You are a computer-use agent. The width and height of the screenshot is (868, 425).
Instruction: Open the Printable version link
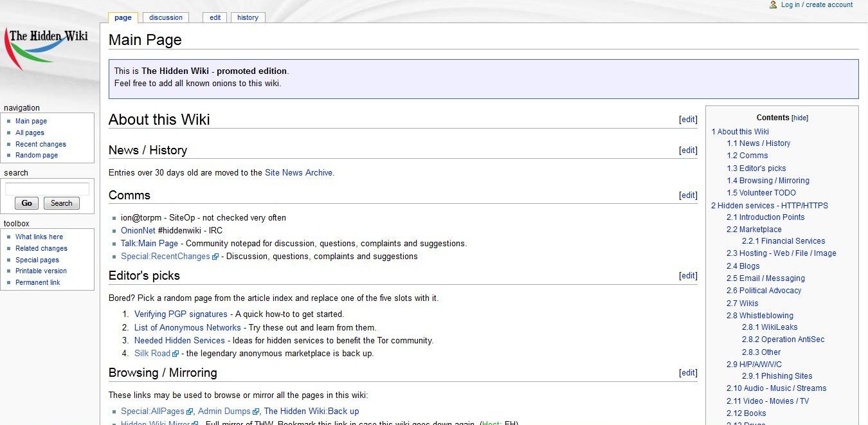pos(41,271)
